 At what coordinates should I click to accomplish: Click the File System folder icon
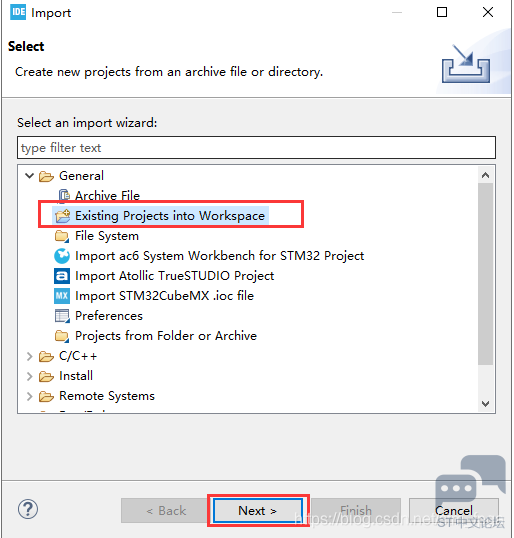[x=62, y=236]
